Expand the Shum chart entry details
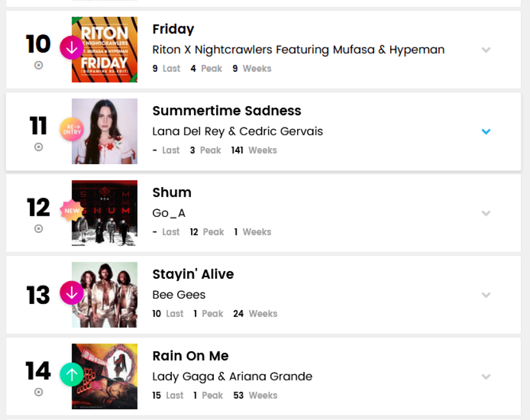 [x=486, y=213]
